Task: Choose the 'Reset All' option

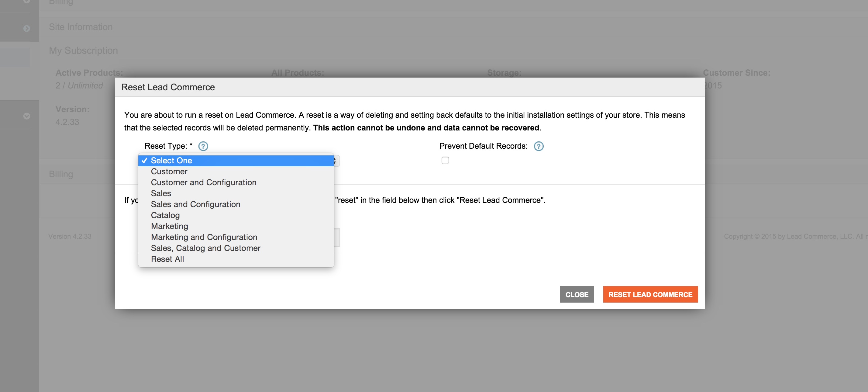Action: click(236, 259)
